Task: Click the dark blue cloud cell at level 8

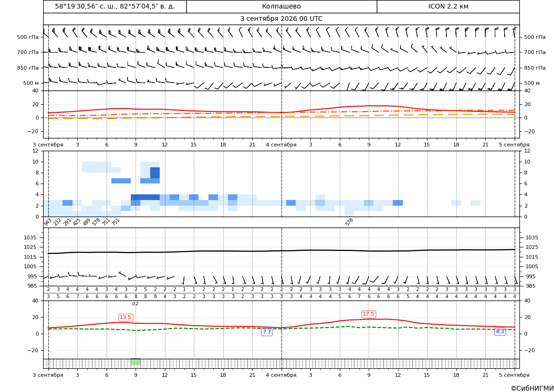Action: tap(155, 173)
